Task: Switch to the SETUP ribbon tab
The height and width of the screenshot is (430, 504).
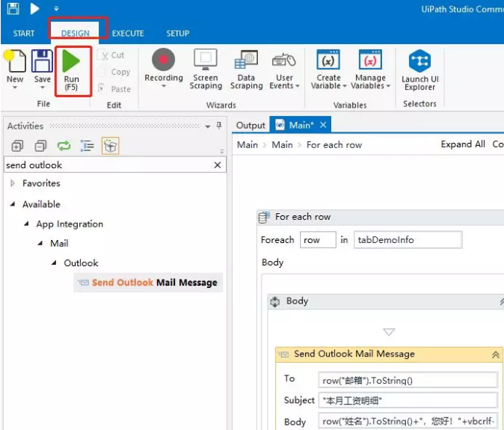Action: pyautogui.click(x=178, y=34)
